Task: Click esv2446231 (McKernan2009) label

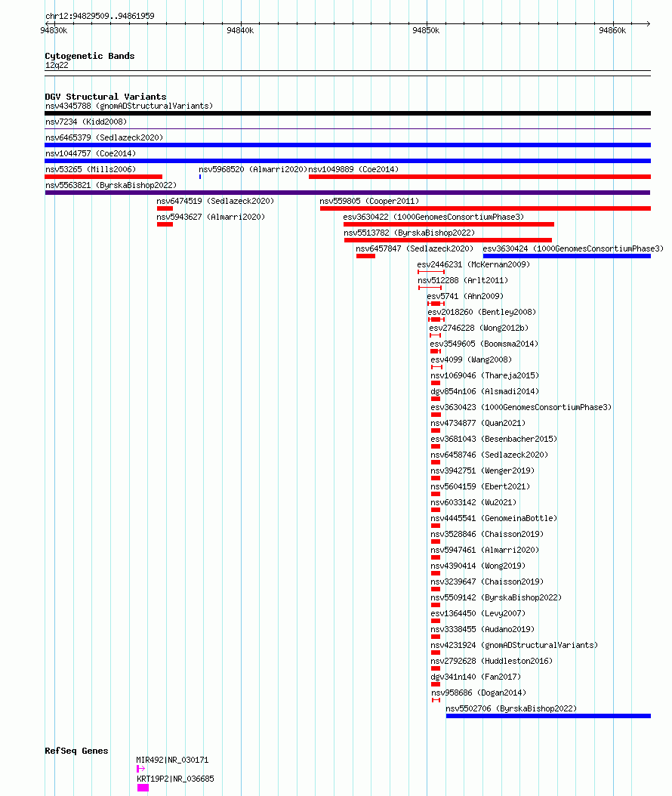Action: (x=473, y=264)
